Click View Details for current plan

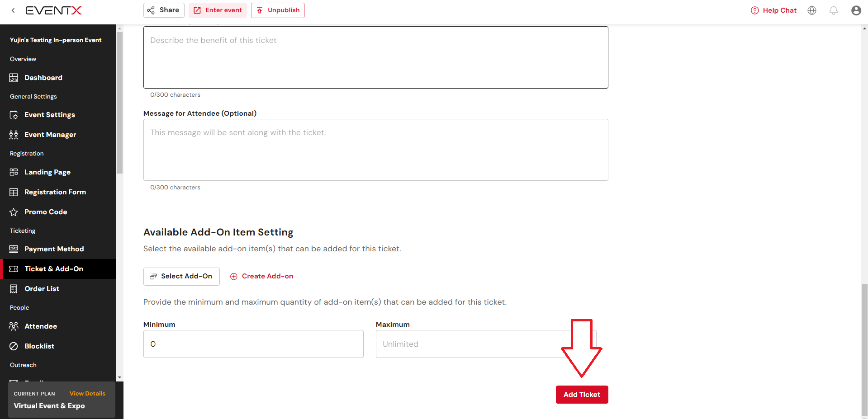[x=87, y=394]
